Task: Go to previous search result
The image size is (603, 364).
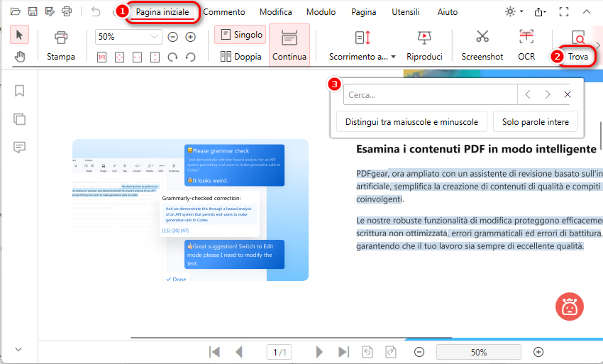Action: [528, 94]
